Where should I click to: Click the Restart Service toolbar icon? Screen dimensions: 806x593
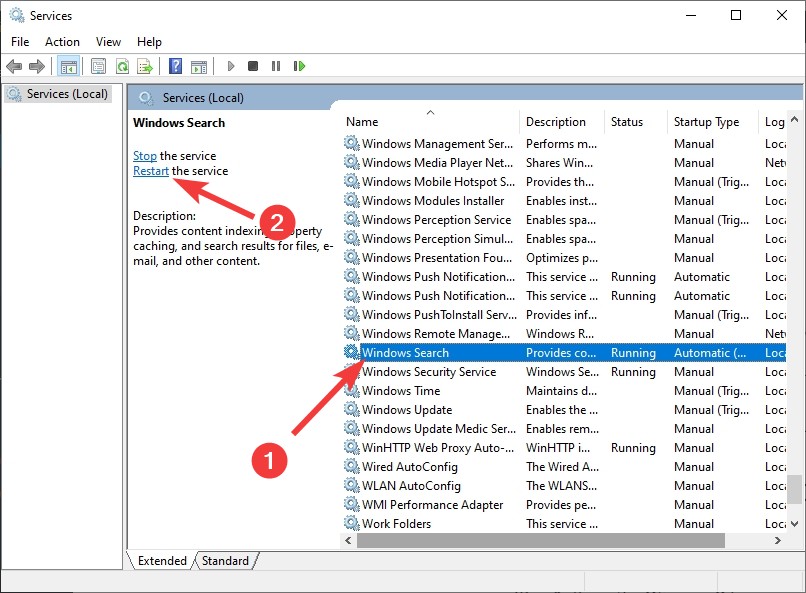(299, 66)
